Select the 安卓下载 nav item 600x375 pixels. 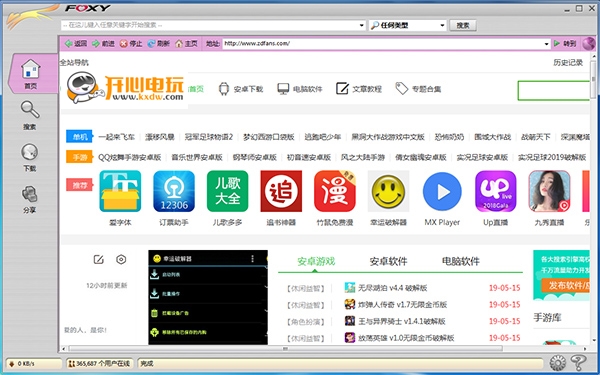tap(241, 89)
